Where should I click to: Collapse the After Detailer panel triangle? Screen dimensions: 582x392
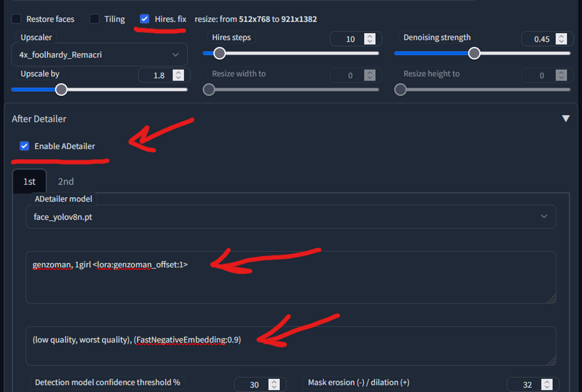point(566,118)
